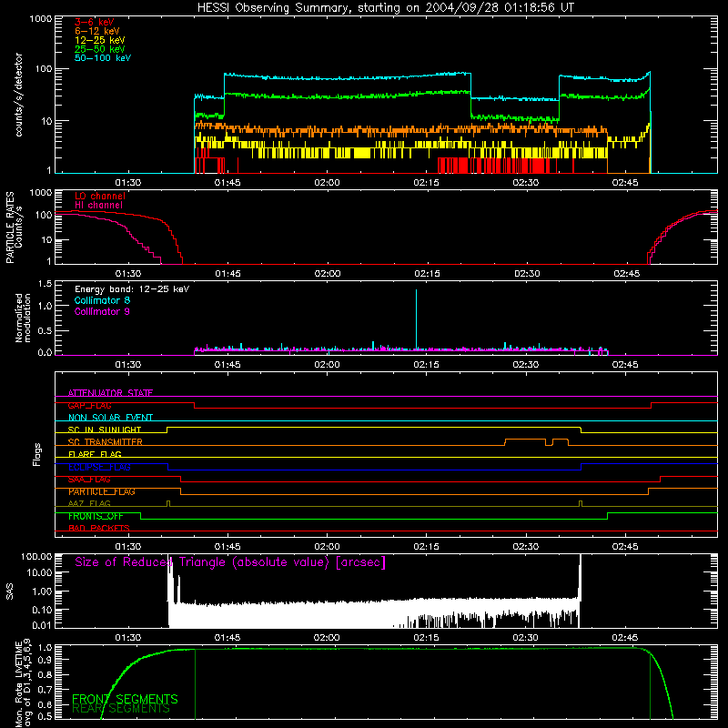Click the ECLIPSE_FLAG label

pos(99,467)
